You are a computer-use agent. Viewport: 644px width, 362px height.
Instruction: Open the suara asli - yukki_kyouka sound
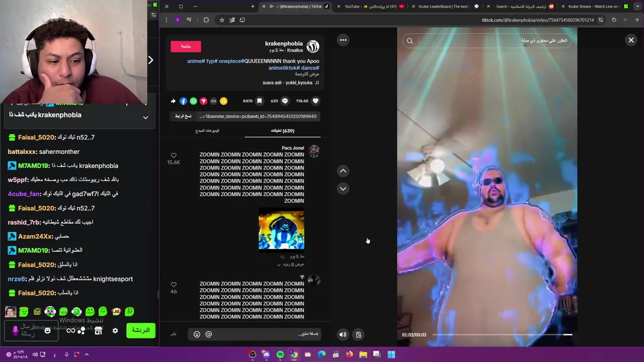[290, 83]
